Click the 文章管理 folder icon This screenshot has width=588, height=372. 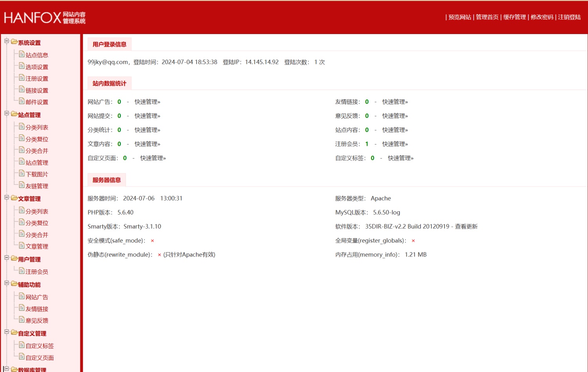coord(14,198)
